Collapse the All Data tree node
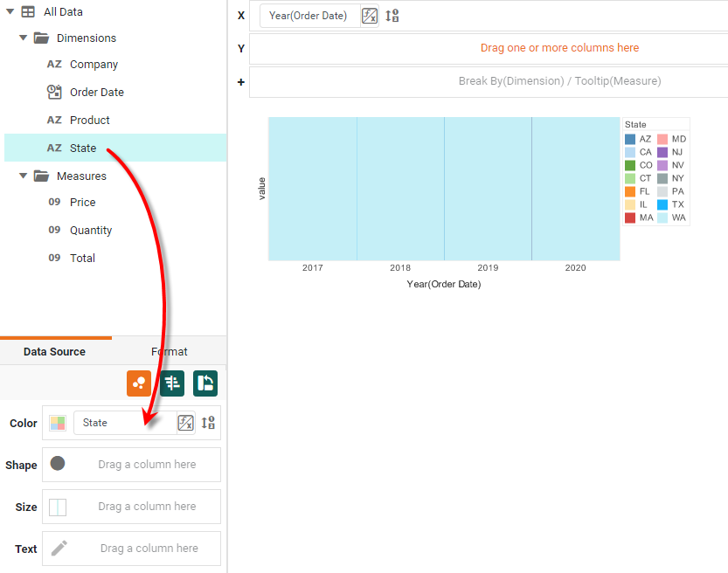728x573 pixels. pyautogui.click(x=10, y=12)
